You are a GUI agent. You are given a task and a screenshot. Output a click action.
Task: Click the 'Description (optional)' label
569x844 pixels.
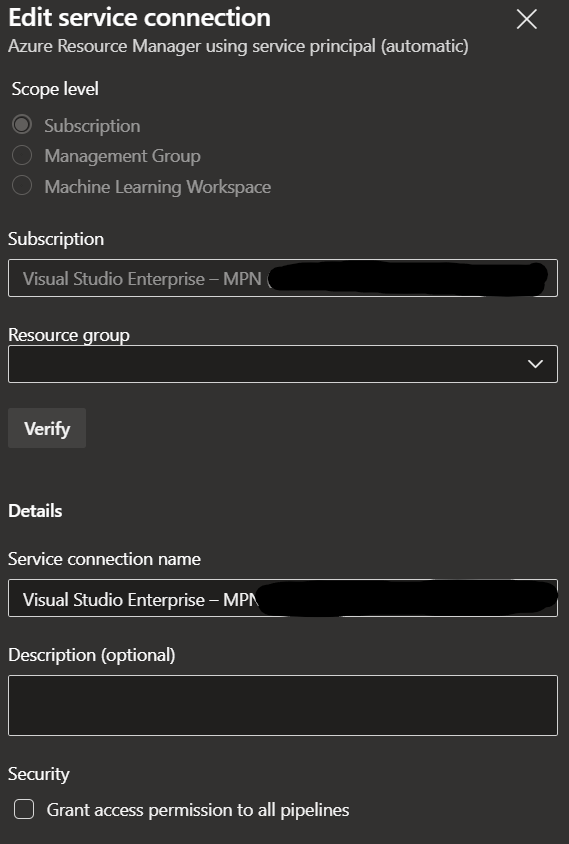[92, 655]
